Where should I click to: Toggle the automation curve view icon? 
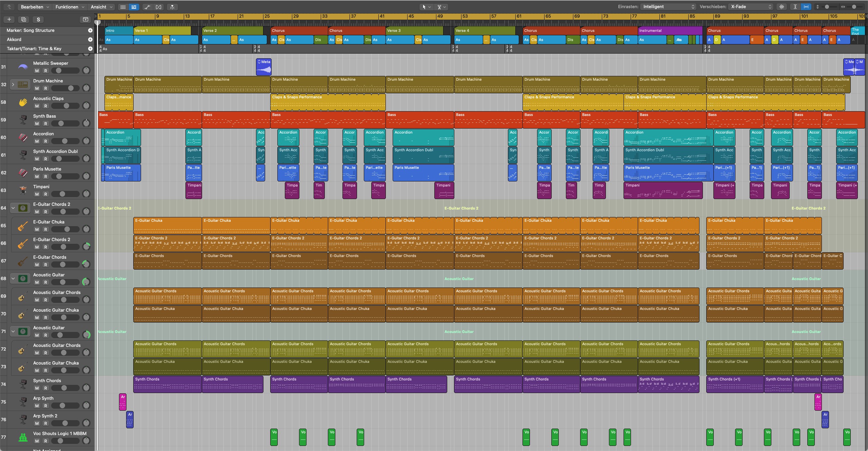(x=147, y=7)
